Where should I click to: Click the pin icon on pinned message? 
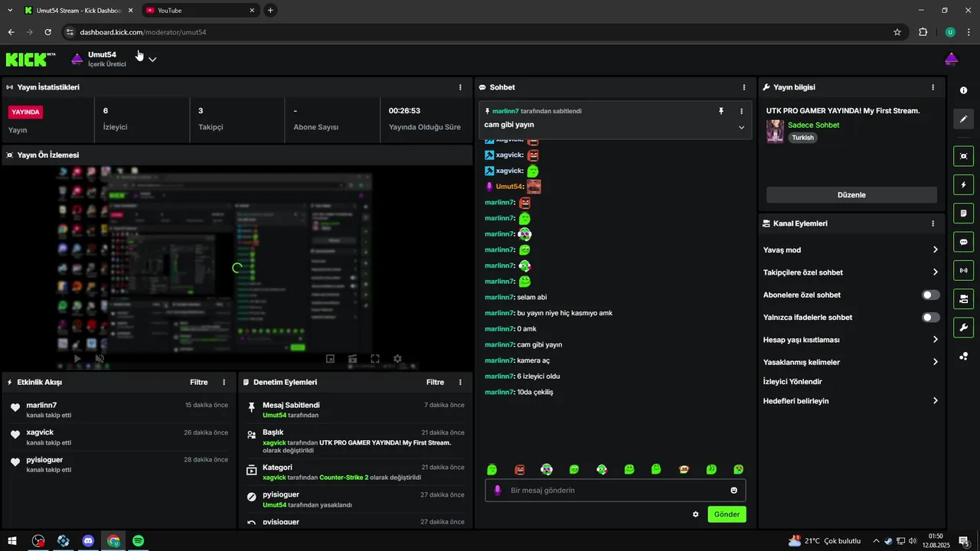tap(720, 111)
